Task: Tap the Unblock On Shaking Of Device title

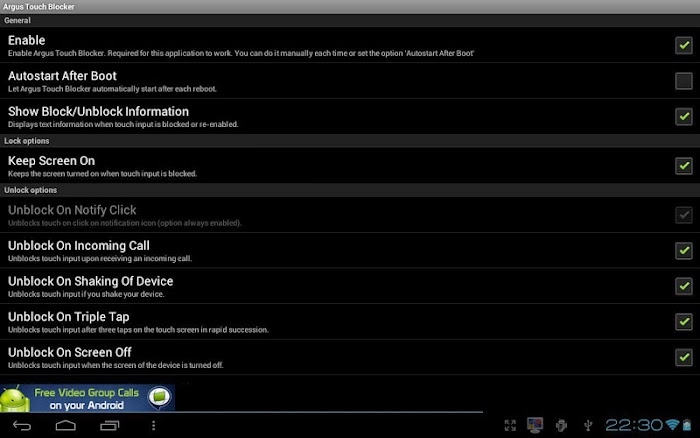Action: click(90, 281)
